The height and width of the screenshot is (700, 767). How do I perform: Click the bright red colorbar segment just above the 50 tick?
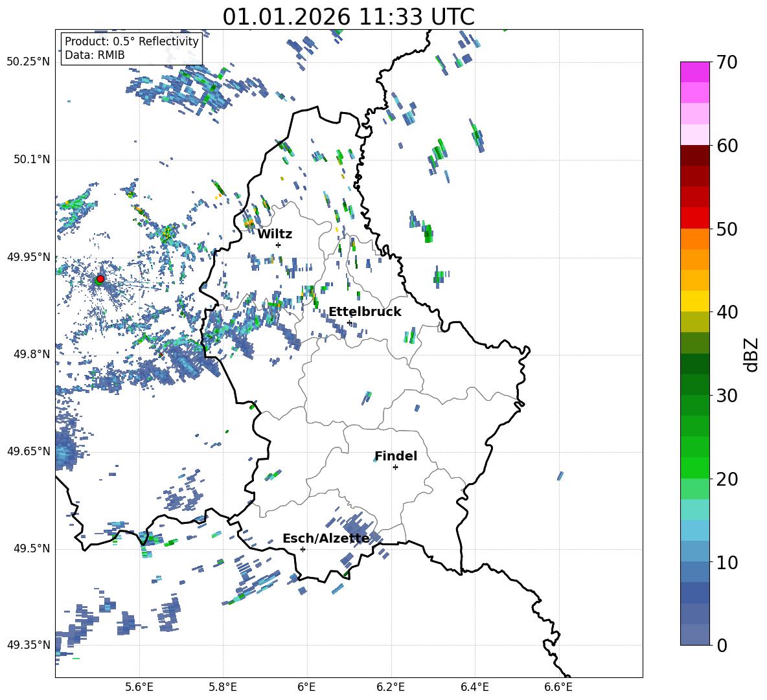[x=694, y=218]
